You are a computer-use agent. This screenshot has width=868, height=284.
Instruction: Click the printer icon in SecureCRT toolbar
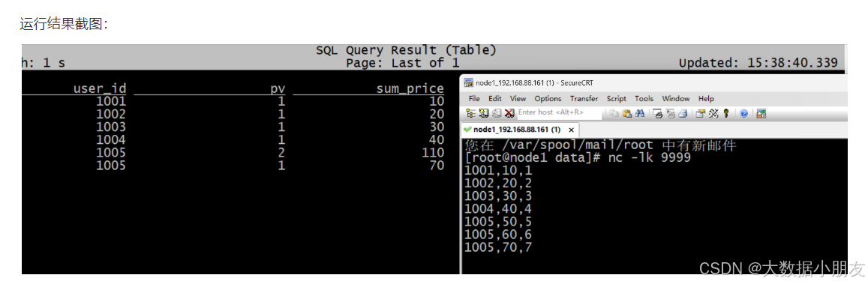point(683,113)
